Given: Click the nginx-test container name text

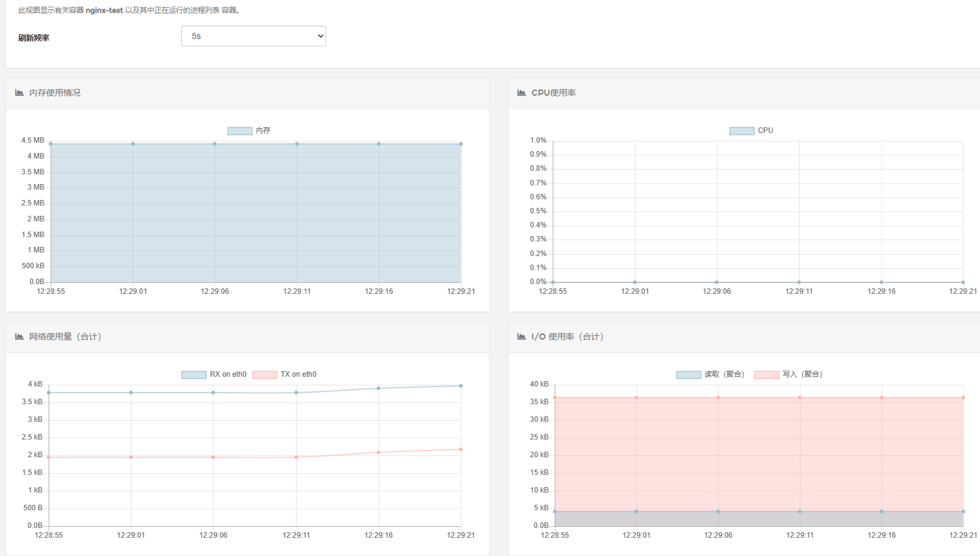Looking at the screenshot, I should [104, 10].
